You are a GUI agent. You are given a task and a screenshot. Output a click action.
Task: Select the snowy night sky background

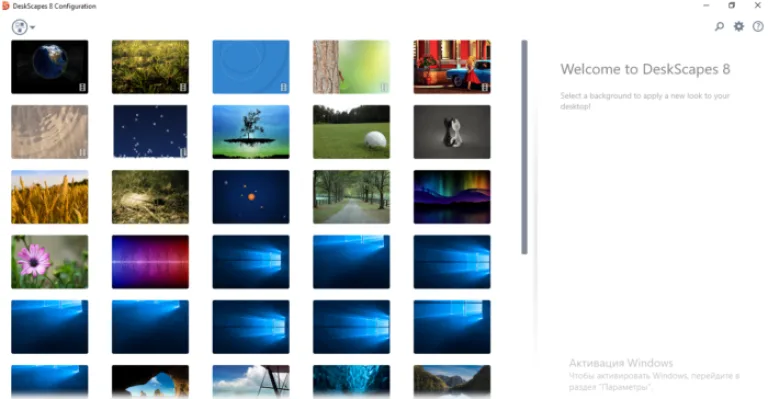[150, 132]
